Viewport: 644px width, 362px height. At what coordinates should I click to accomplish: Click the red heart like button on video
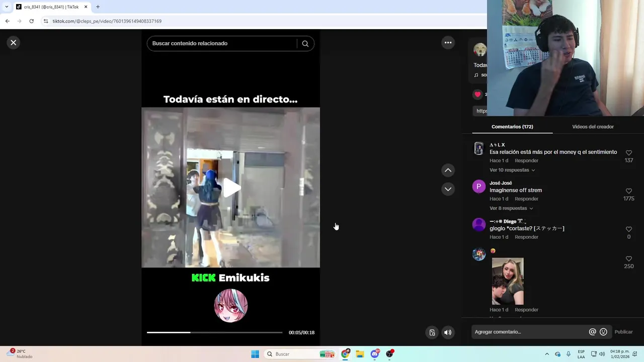[477, 95]
